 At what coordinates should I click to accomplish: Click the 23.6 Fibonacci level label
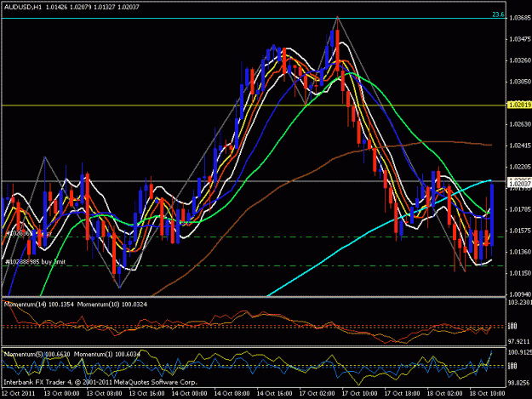498,14
